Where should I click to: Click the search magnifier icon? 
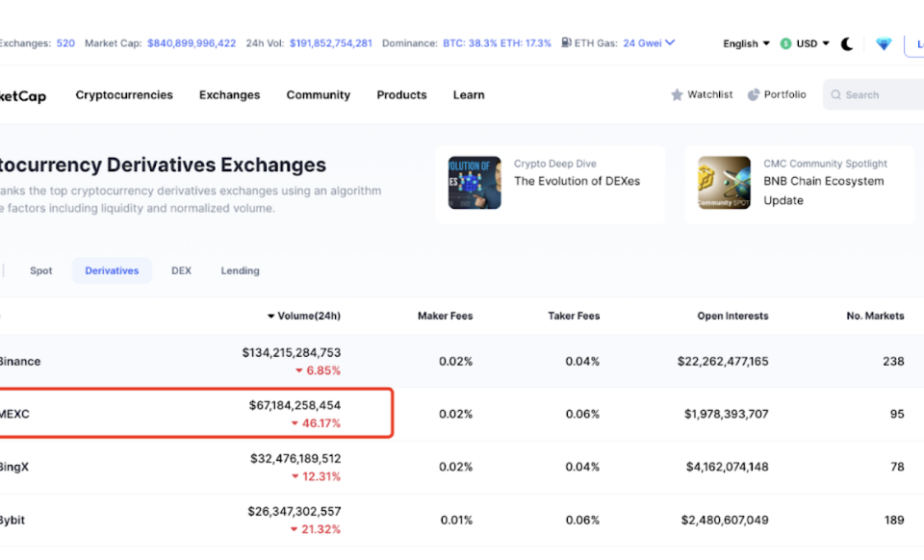point(835,95)
